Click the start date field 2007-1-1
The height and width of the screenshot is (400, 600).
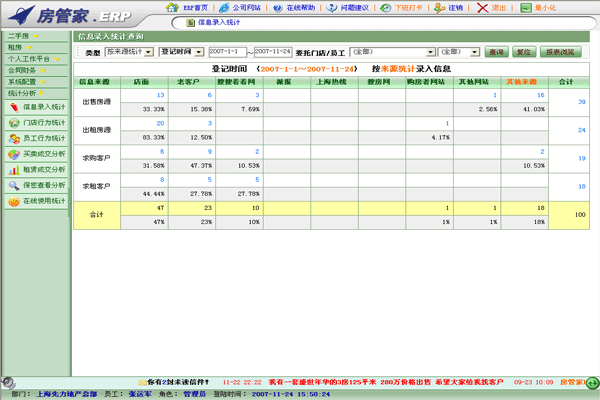point(228,51)
